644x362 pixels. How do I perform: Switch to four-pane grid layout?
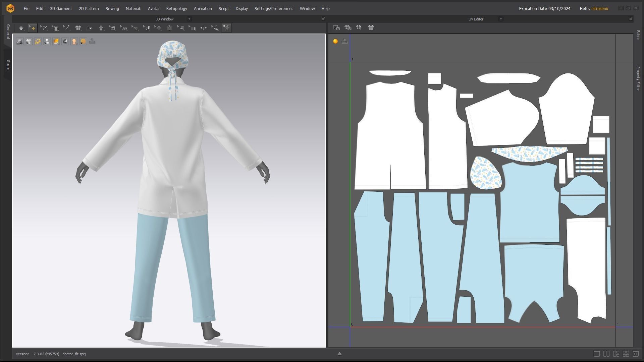click(626, 354)
